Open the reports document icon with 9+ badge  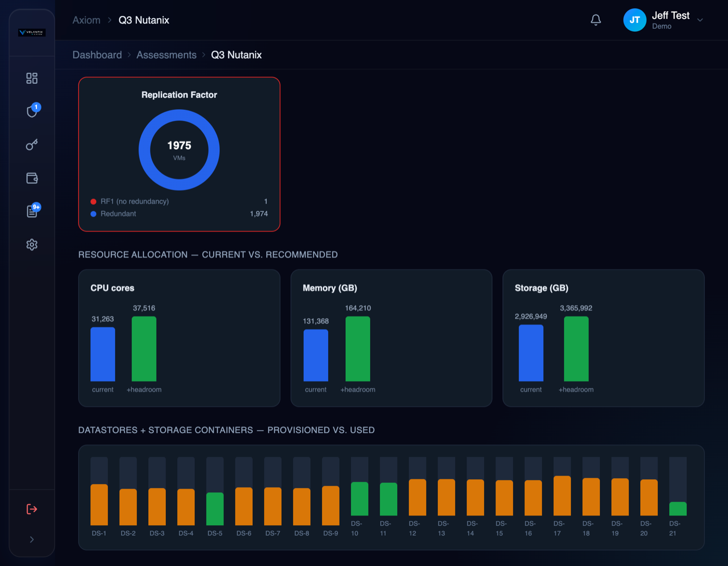click(32, 211)
